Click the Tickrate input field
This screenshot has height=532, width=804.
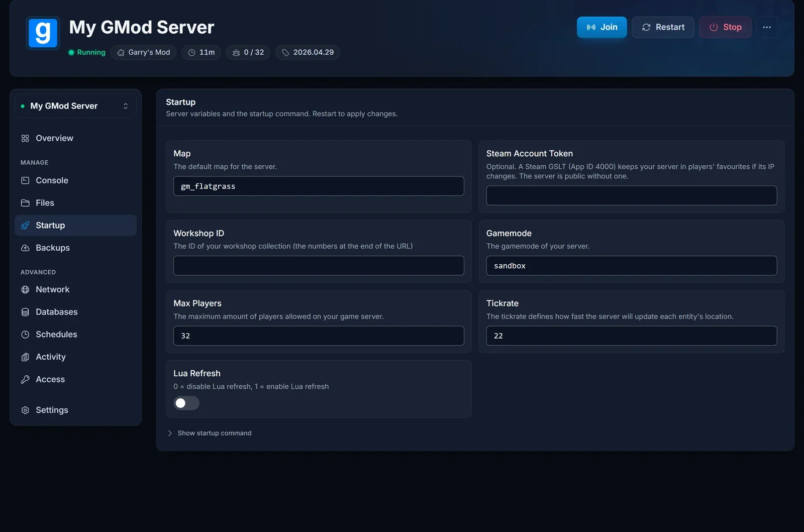(632, 336)
